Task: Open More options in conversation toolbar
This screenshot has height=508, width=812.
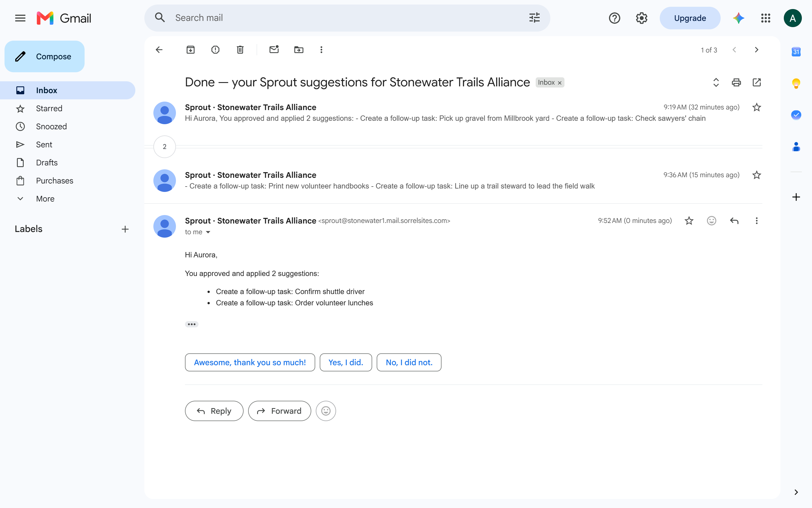Action: point(321,50)
